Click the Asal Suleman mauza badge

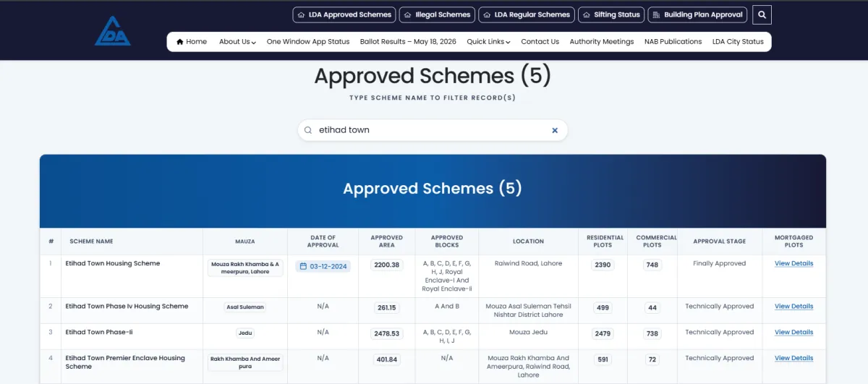click(x=245, y=307)
